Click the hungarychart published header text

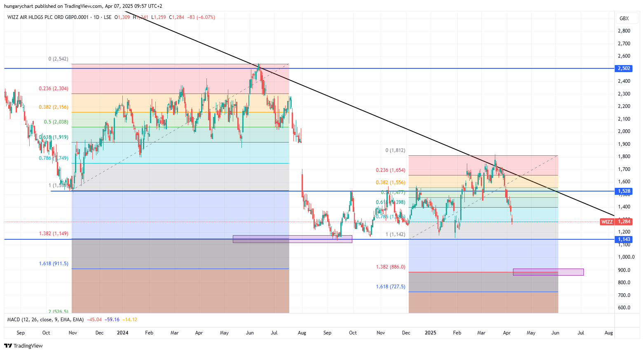pos(83,6)
